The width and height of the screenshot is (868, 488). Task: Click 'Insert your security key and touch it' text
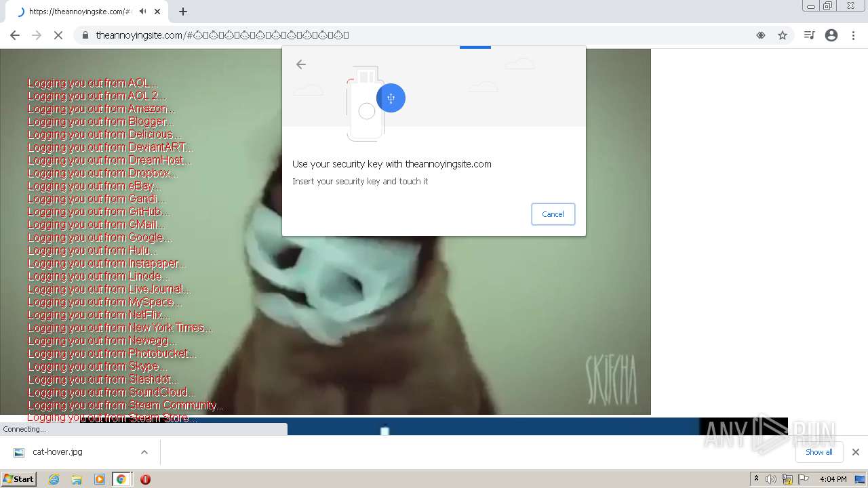click(x=360, y=182)
